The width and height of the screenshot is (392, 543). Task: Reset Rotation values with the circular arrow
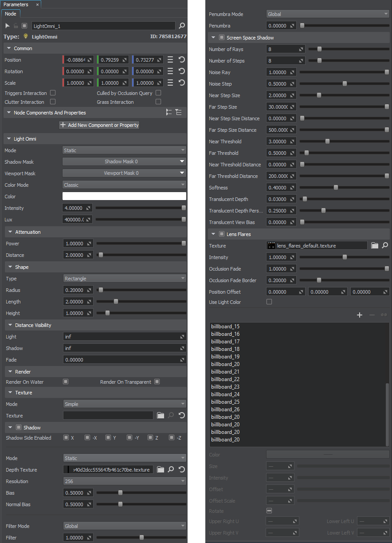point(182,71)
